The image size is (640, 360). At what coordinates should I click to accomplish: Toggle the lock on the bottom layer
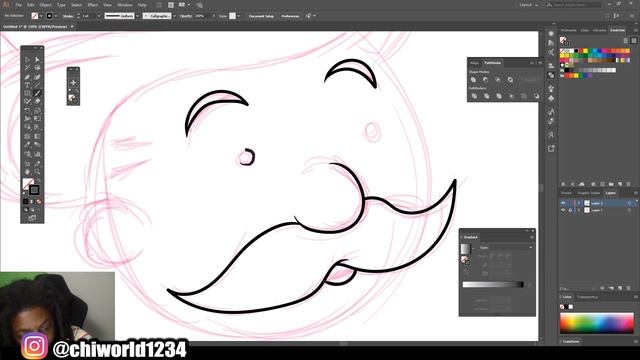point(570,210)
